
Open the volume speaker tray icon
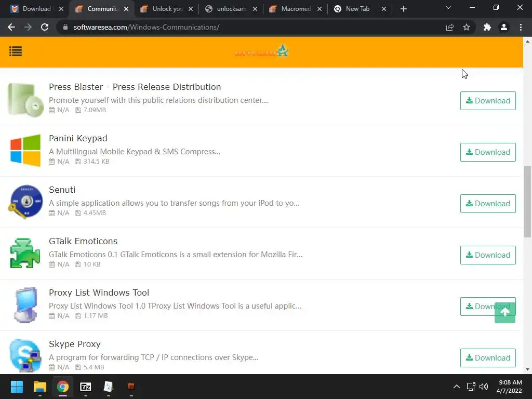pos(484,387)
